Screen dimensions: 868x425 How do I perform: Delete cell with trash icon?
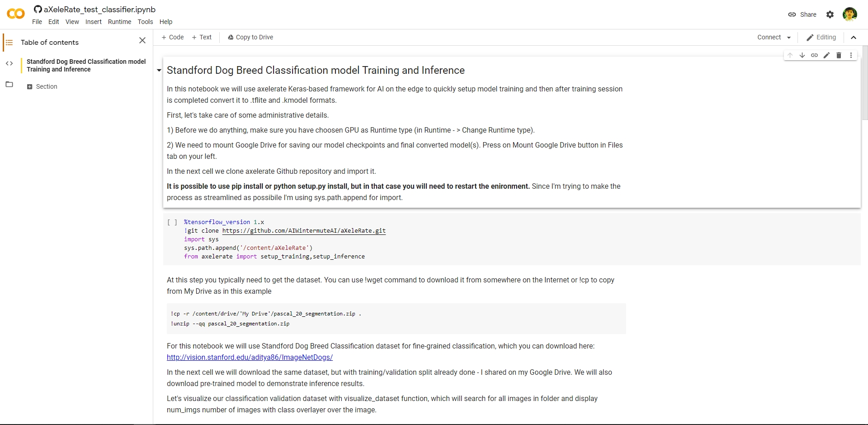tap(839, 55)
